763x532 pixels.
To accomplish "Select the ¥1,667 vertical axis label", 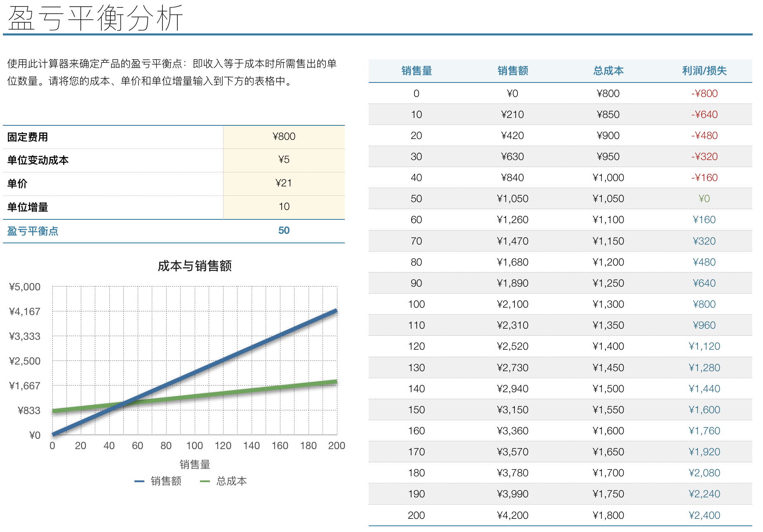I will 25,386.
